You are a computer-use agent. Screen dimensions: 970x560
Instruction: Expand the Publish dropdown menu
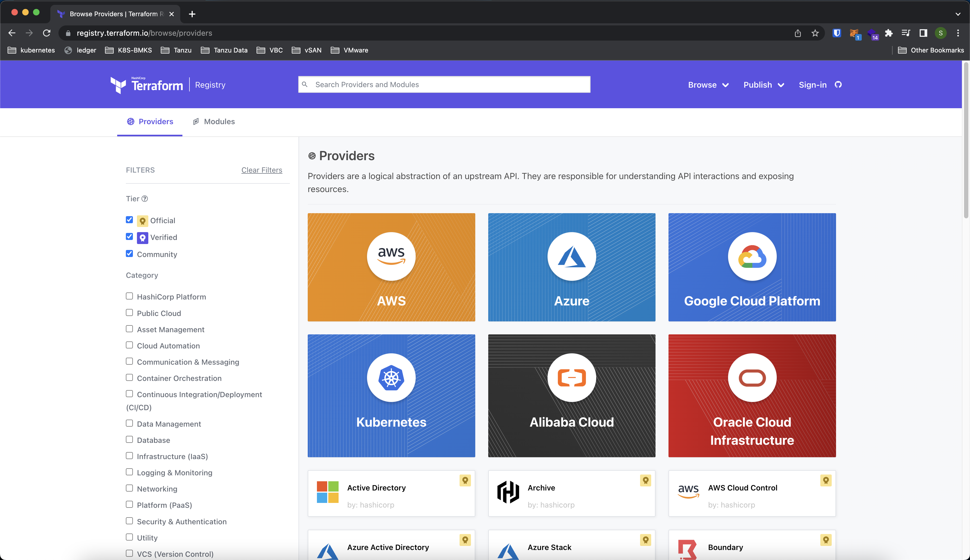coord(763,85)
